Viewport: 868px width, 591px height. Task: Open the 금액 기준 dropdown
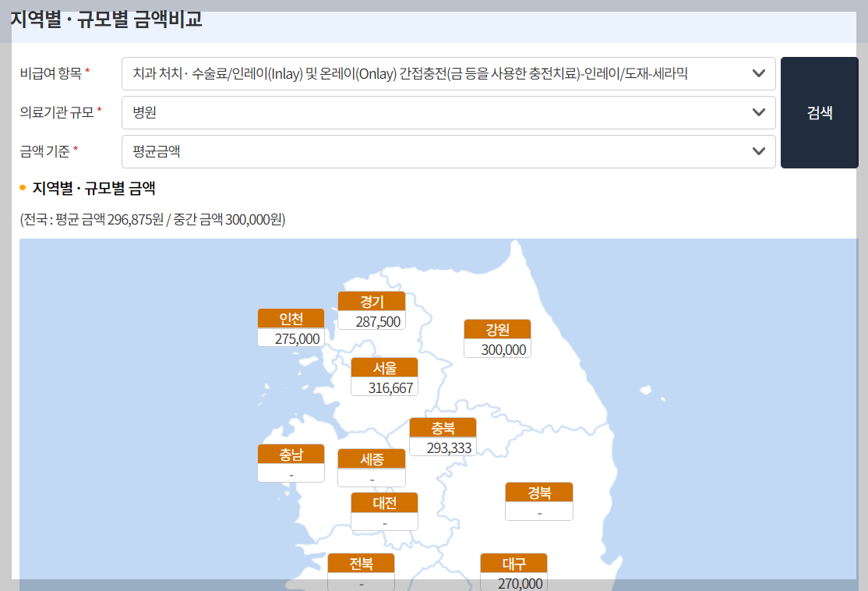pyautogui.click(x=448, y=150)
